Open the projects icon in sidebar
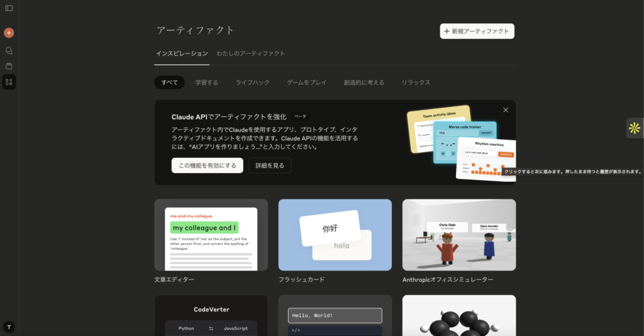 [9, 66]
